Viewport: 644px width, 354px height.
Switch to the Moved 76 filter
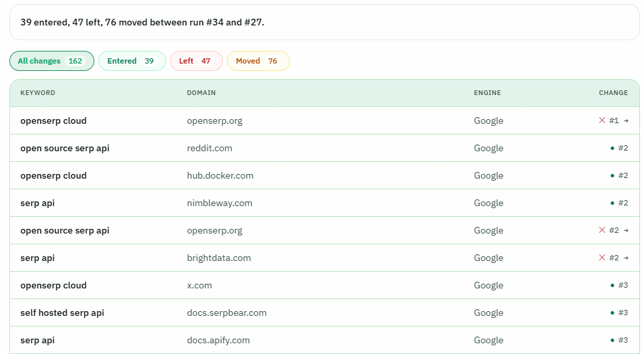click(258, 61)
